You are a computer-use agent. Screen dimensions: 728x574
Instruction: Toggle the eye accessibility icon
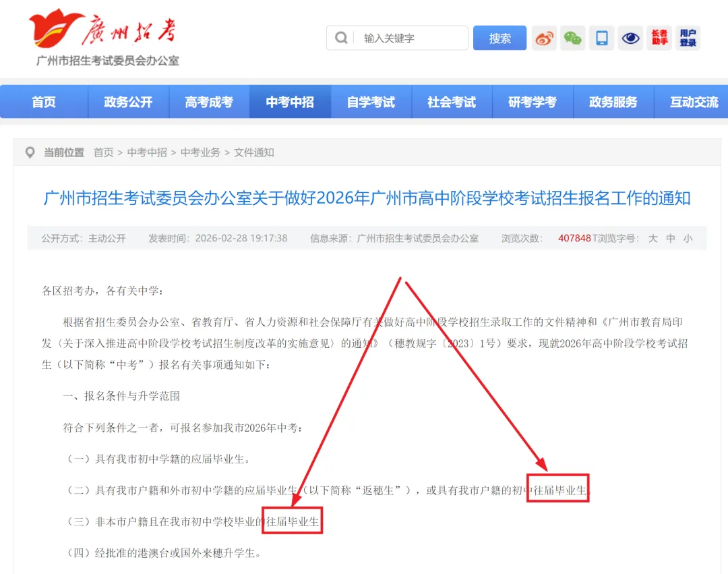(630, 38)
